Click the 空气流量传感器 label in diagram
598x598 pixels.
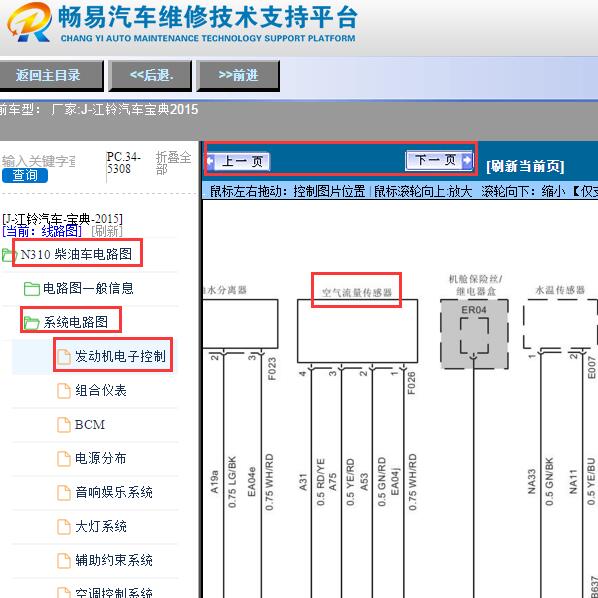pos(357,293)
